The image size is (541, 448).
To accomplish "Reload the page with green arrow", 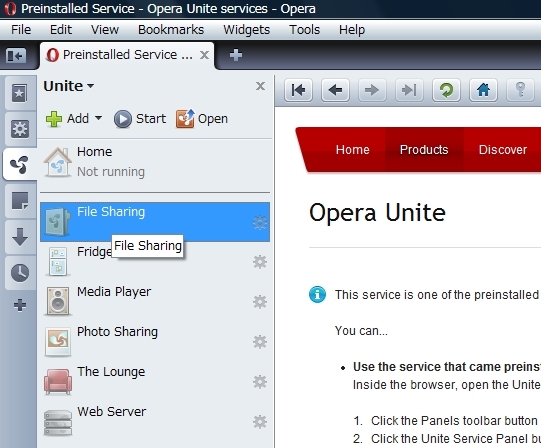I will coord(446,90).
